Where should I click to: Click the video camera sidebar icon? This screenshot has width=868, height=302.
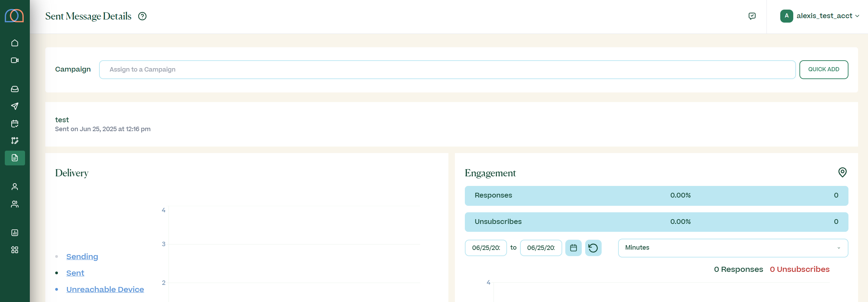[15, 60]
